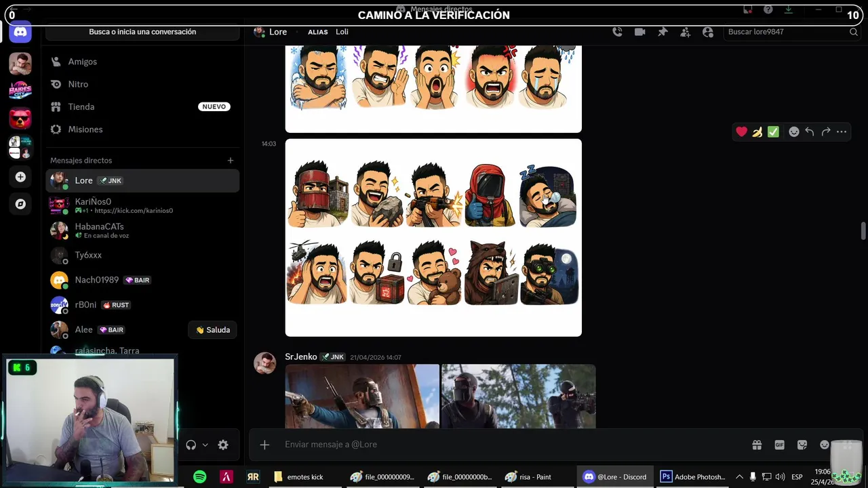Open the emote sheet image from 14:03
Screen dimensions: 868x488
tap(433, 237)
